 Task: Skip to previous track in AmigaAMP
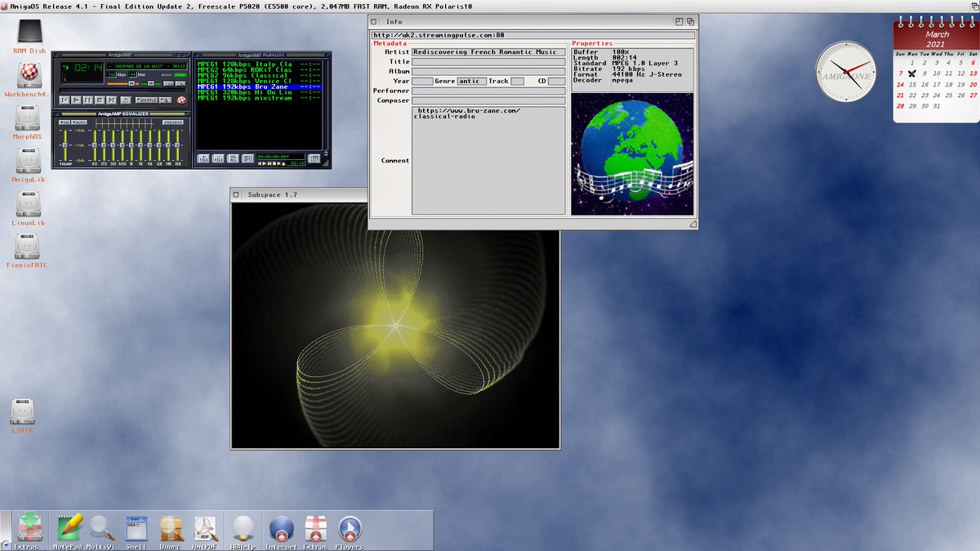65,100
